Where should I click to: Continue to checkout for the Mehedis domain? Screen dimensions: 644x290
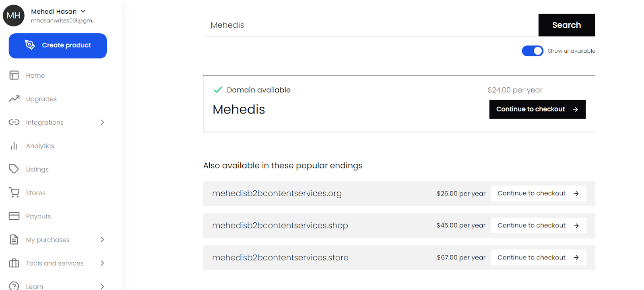pyautogui.click(x=537, y=109)
